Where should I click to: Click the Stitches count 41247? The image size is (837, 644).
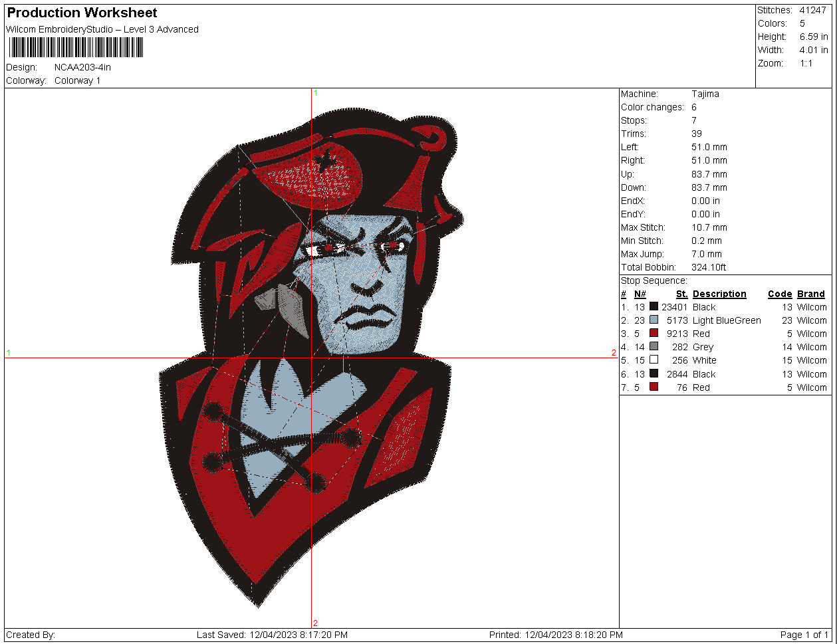814,10
